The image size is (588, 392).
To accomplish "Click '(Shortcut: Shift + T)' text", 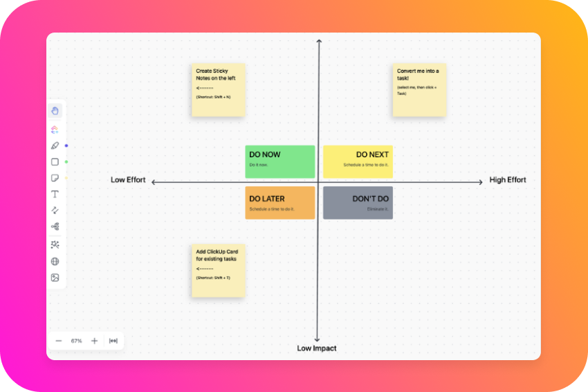I will [213, 278].
